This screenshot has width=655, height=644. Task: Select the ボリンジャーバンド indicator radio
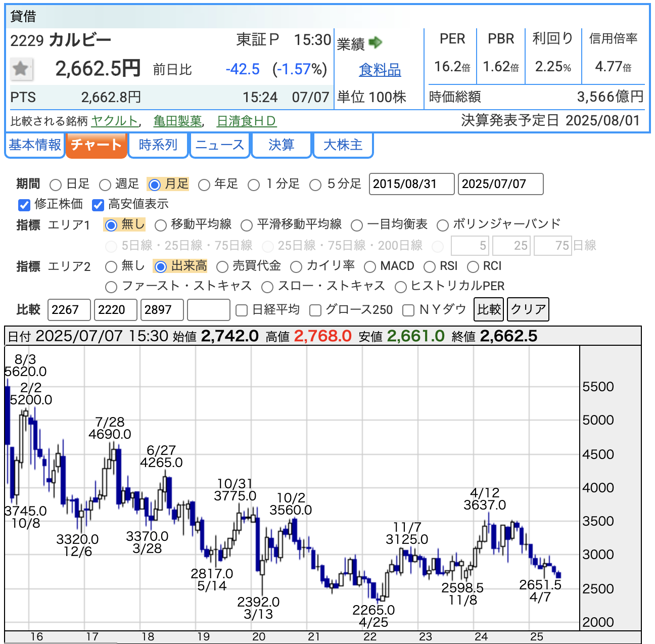click(443, 225)
